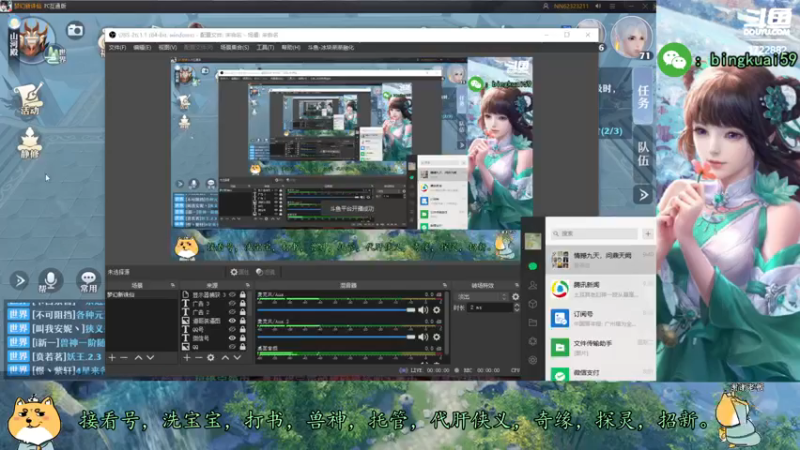Open OBS 工具(T) menu

(x=265, y=47)
